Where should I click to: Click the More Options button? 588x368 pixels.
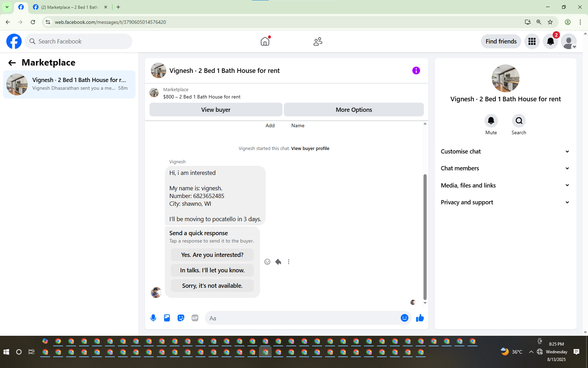[354, 110]
